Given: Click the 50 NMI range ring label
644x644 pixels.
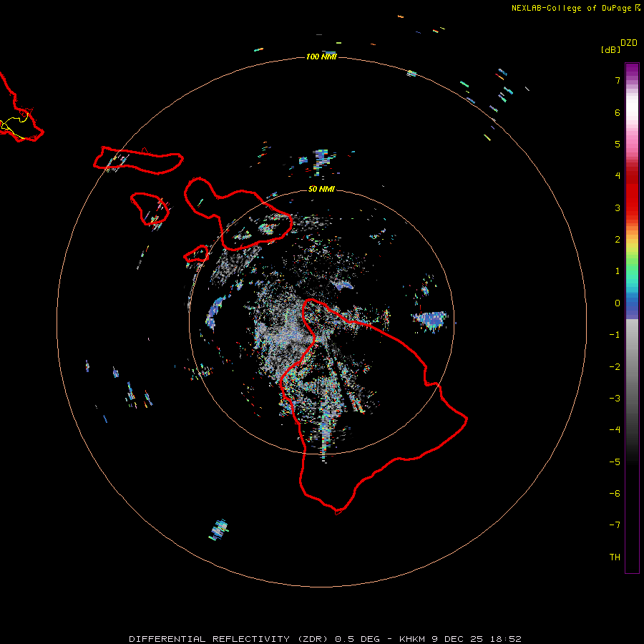Looking at the screenshot, I should point(321,189).
